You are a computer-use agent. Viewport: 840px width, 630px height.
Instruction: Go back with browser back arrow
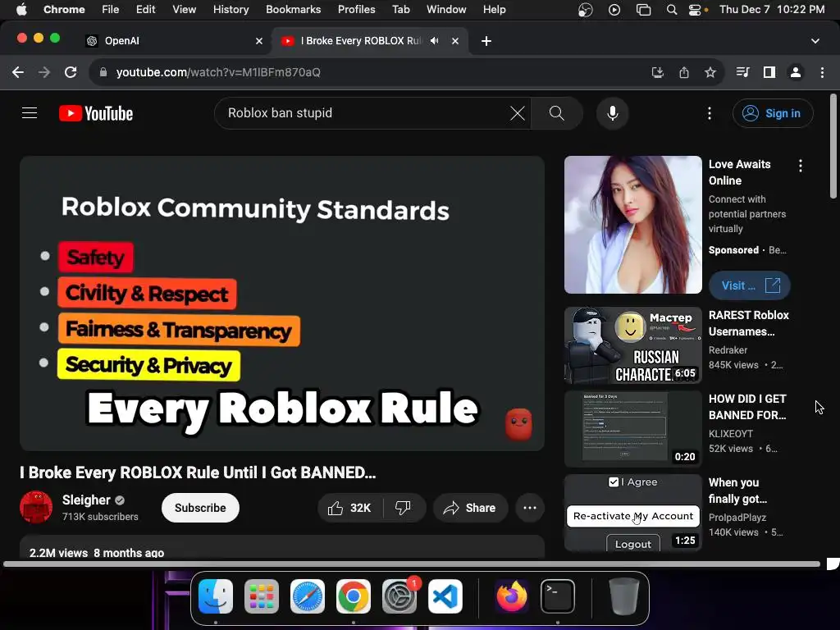click(x=18, y=72)
